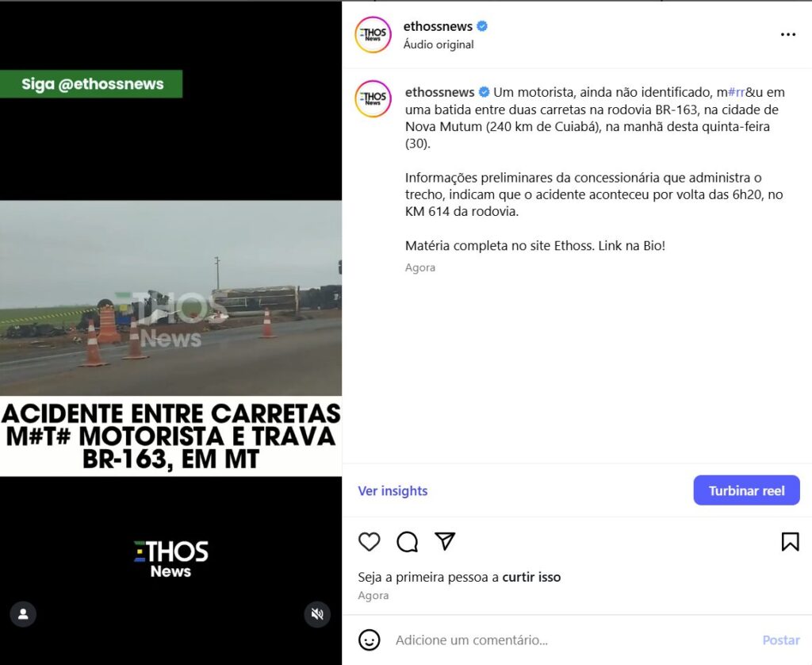
Task: Open the header ethossnews profile picture
Action: click(x=373, y=35)
